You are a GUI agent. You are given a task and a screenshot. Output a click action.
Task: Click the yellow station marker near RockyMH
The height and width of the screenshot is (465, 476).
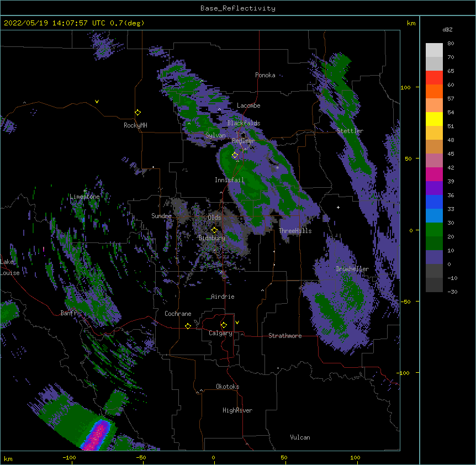point(137,113)
